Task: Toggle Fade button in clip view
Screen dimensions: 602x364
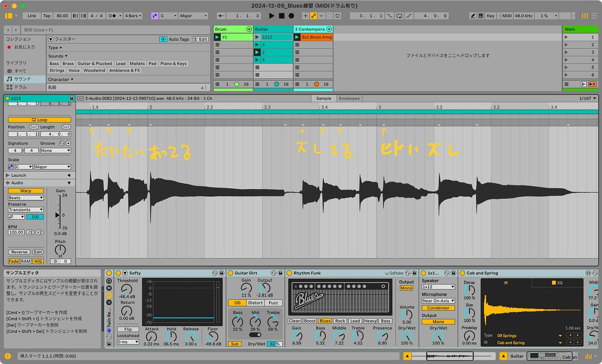Action: [14, 261]
